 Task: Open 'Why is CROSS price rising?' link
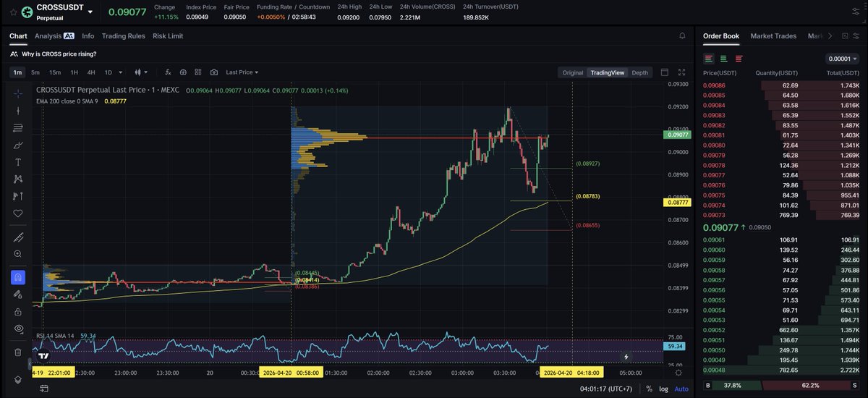[59, 54]
